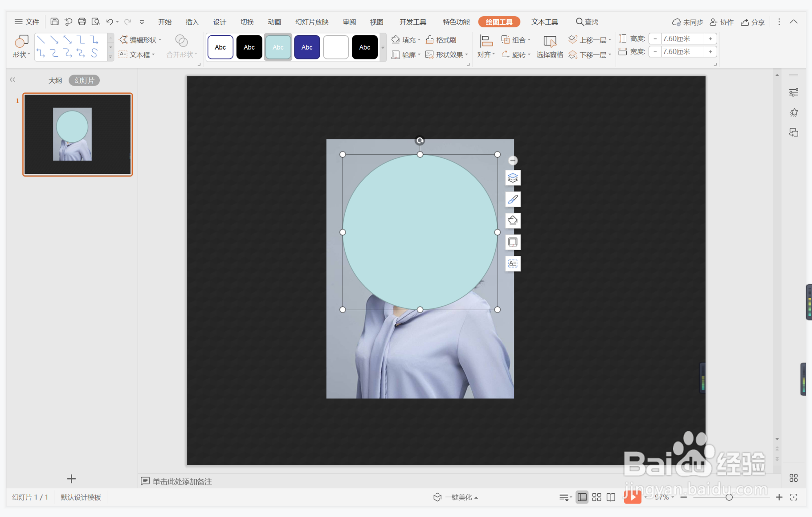The width and height of the screenshot is (812, 517).
Task: Click 单击此处添加备注 notes area
Action: 182,482
